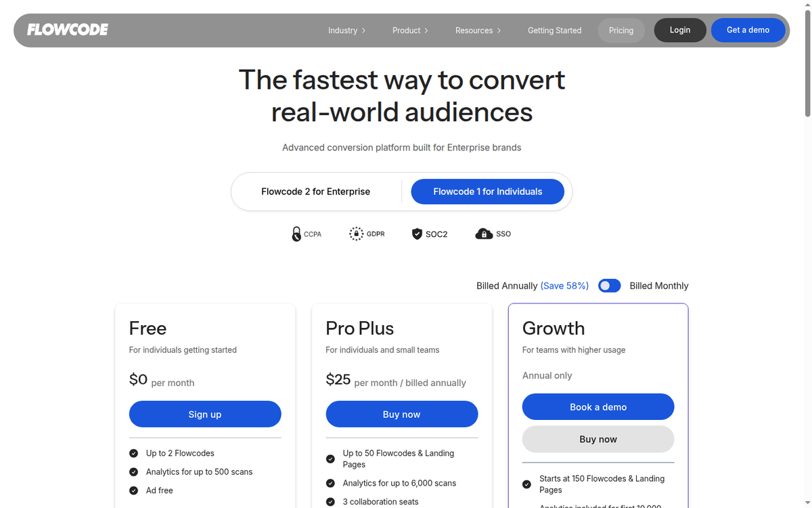Click the Free plan heading
Screen dimensions: 812x508
[x=148, y=329]
